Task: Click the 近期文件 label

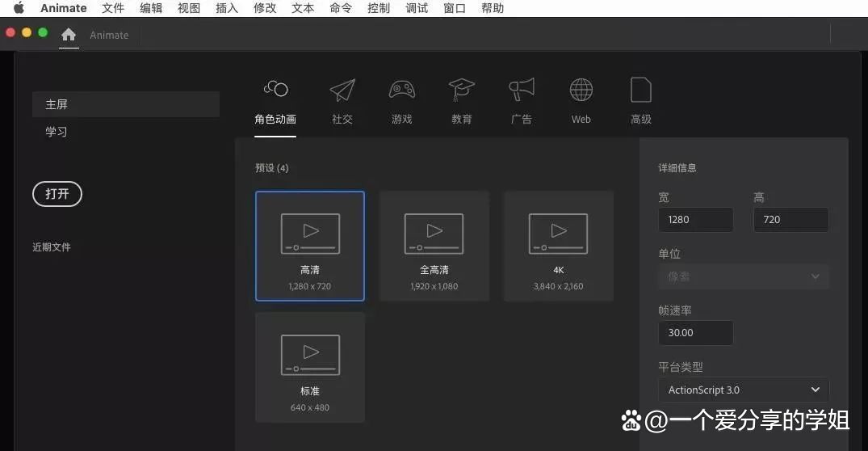Action: pos(52,247)
